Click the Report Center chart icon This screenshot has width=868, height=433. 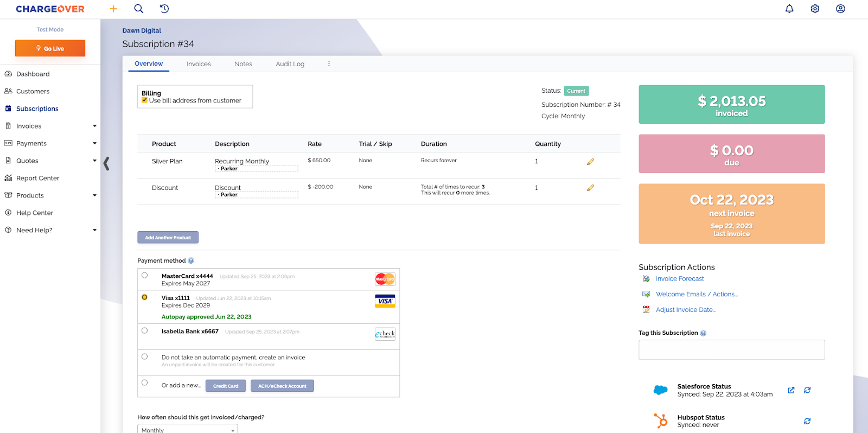[8, 178]
